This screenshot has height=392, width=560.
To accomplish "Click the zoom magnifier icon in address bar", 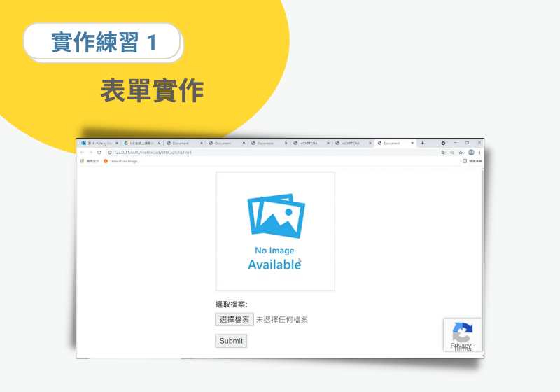I will [452, 153].
